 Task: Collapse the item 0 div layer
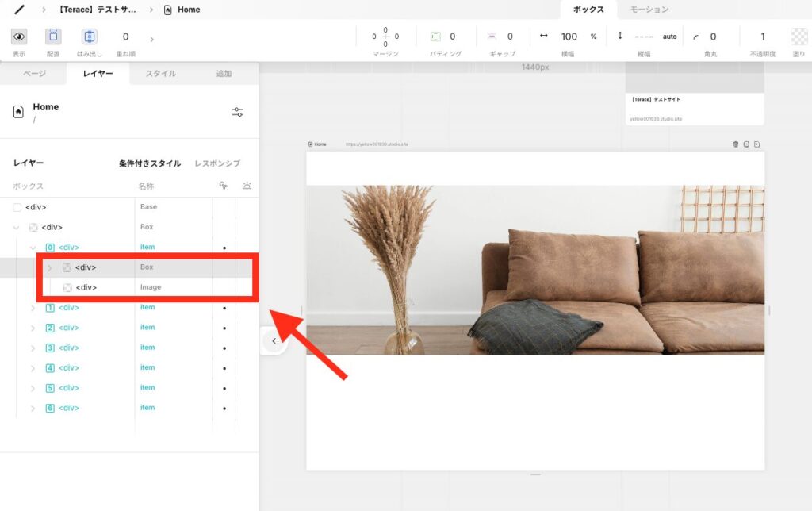[x=33, y=248]
